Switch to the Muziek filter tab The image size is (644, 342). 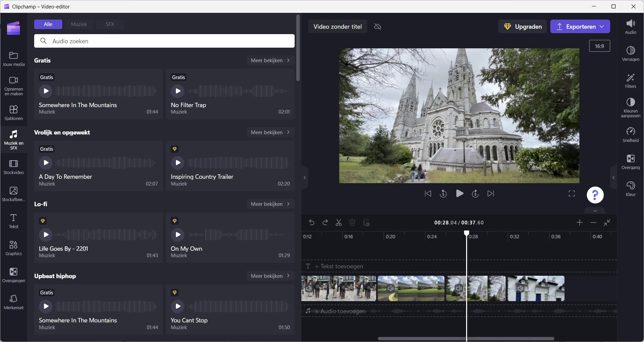(79, 24)
